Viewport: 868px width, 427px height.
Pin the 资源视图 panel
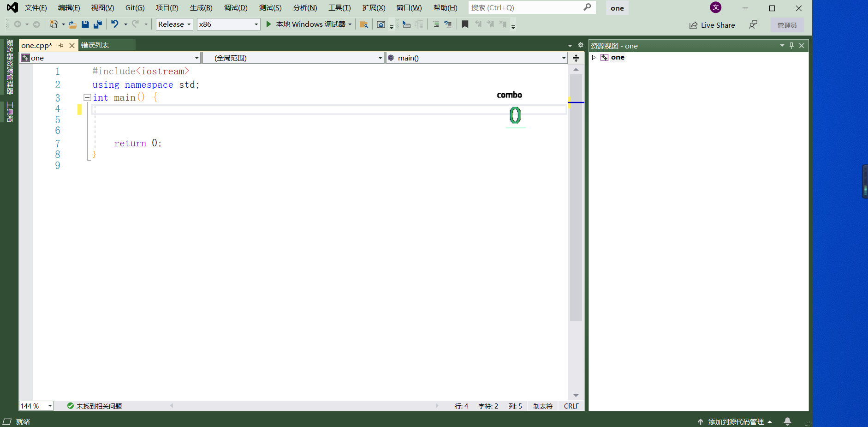791,45
